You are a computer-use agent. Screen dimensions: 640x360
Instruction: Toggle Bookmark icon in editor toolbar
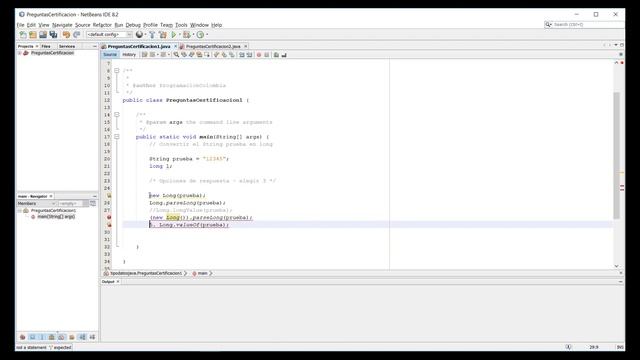[232, 55]
